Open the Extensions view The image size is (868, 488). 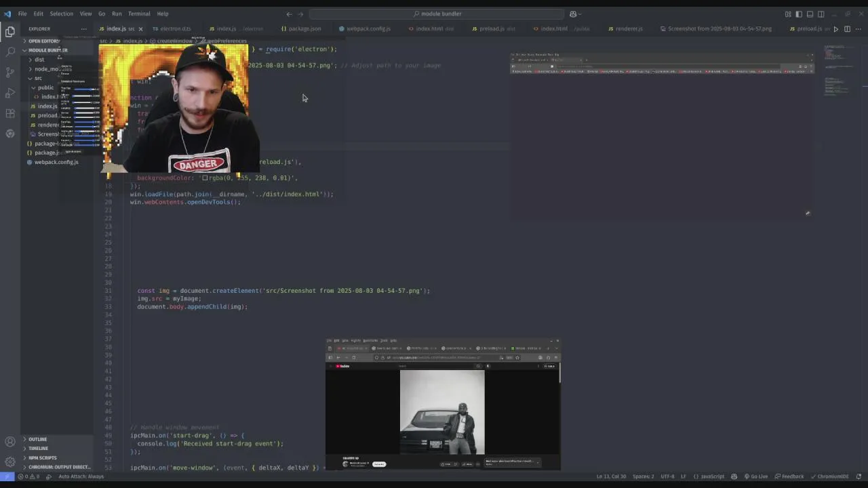pyautogui.click(x=10, y=113)
